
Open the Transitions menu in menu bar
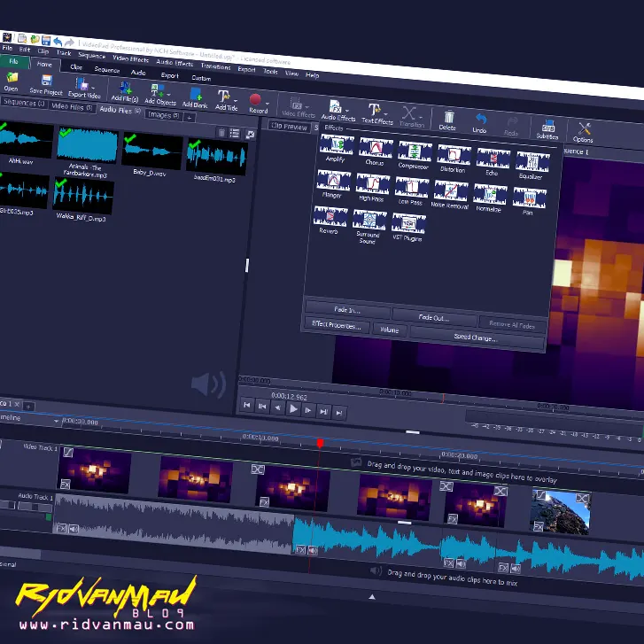tap(215, 66)
